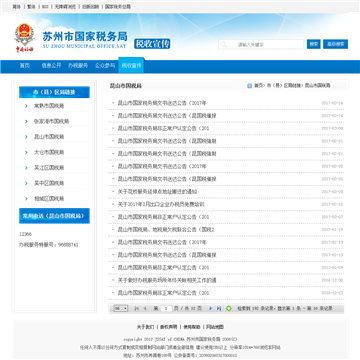Screen dimensions: 360x360
Task: Open 网站地图 footer link
Action: click(x=215, y=327)
